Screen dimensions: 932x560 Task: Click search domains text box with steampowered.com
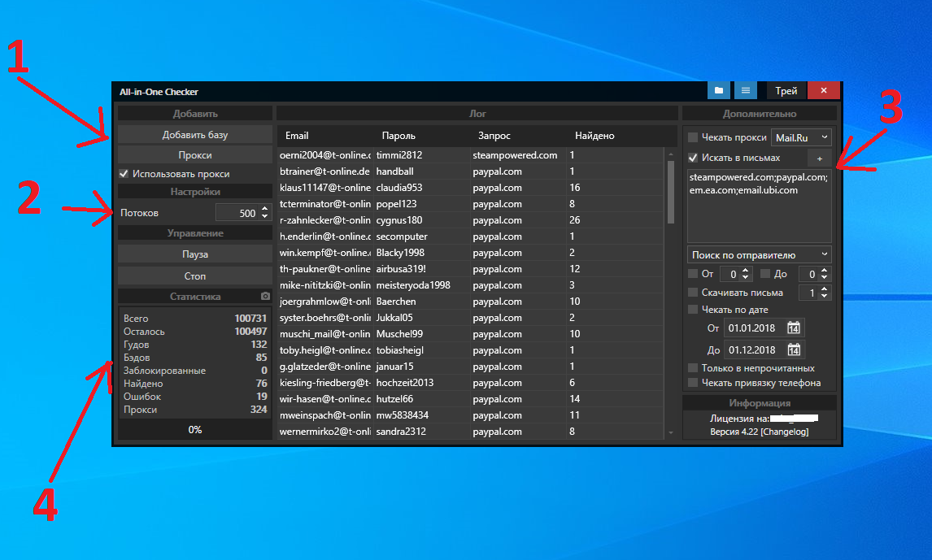(x=759, y=206)
